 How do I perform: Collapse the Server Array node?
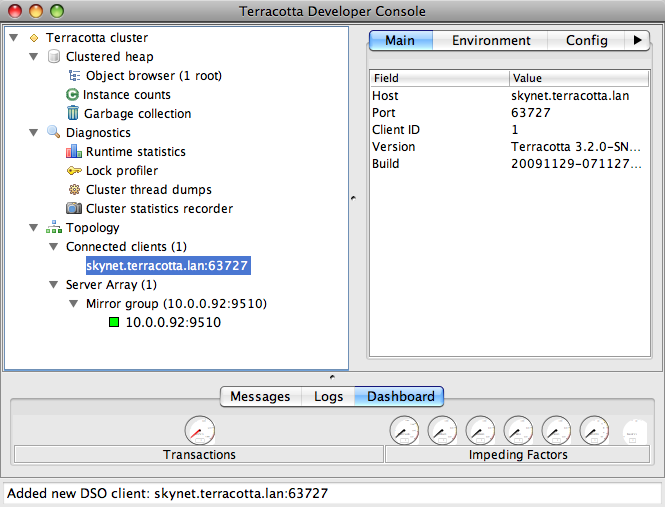coord(53,285)
